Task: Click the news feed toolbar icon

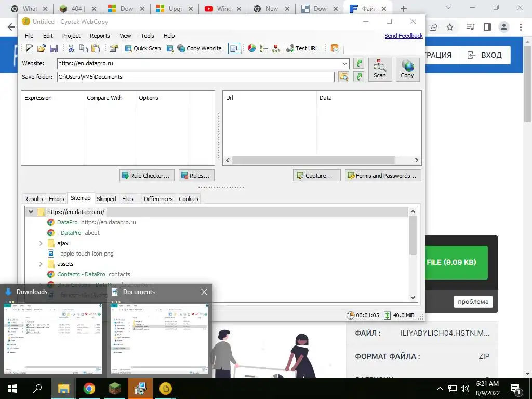Action: [x=335, y=48]
